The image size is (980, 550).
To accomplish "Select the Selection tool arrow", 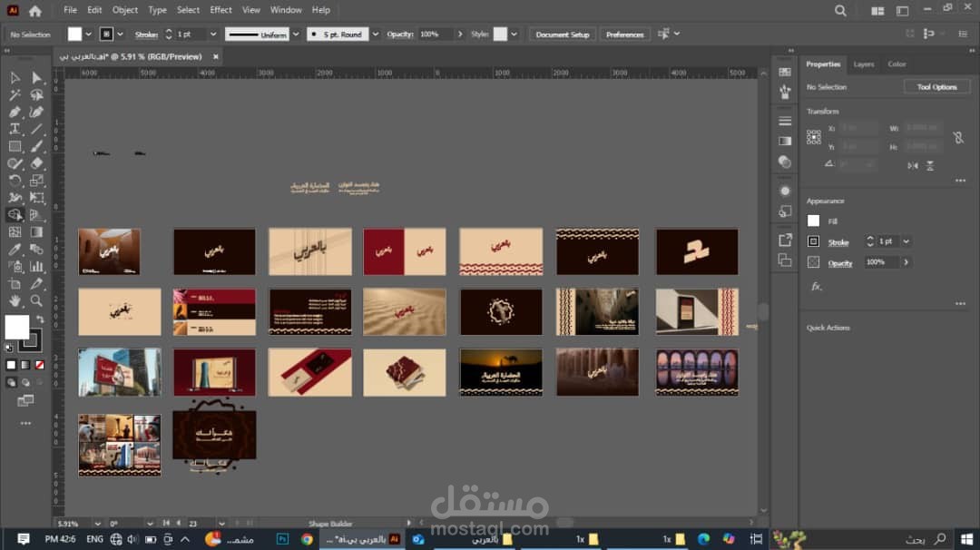I will [x=15, y=77].
